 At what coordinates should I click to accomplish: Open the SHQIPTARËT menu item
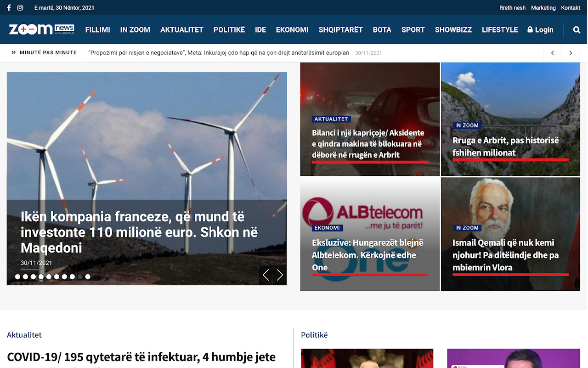pyautogui.click(x=341, y=30)
